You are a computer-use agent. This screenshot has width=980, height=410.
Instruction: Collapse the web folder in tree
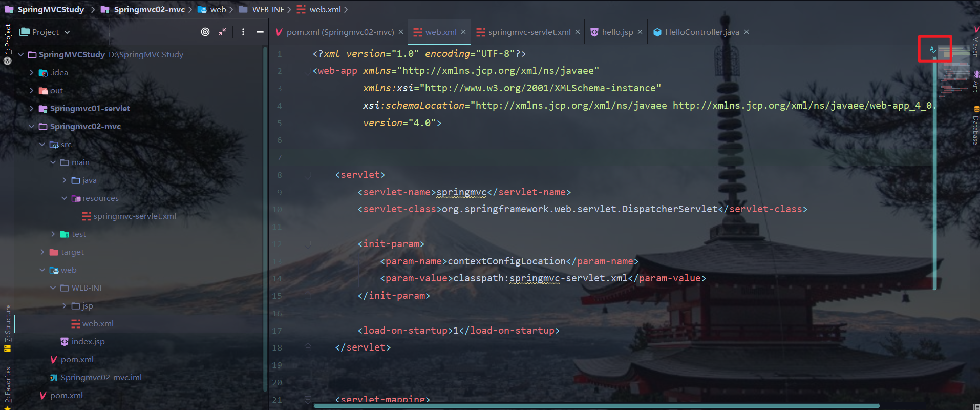[42, 270]
